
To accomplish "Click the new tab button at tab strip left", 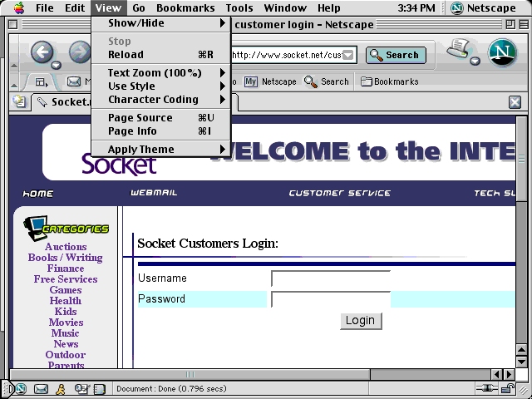I will pyautogui.click(x=19, y=101).
